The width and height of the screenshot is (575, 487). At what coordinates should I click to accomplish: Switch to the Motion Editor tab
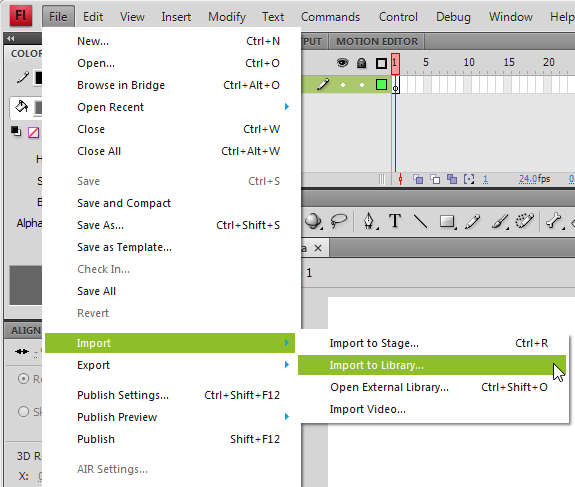pos(377,41)
